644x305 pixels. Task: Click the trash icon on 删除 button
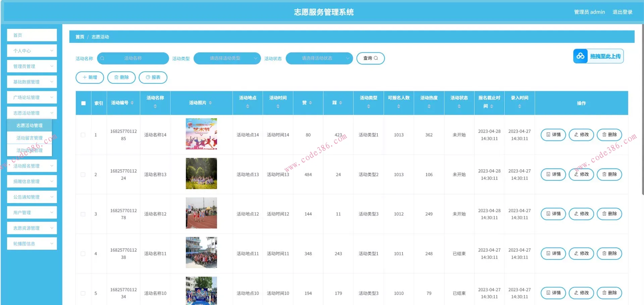coord(116,77)
